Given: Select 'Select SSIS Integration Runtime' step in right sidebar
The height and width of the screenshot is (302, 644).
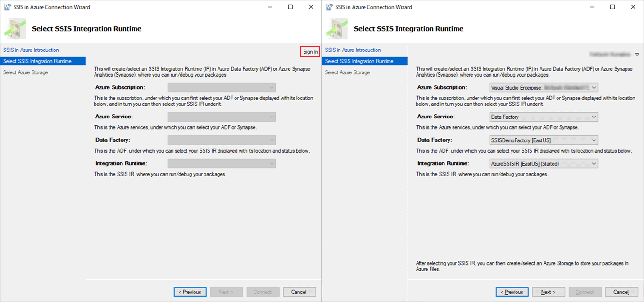Looking at the screenshot, I should pyautogui.click(x=359, y=61).
